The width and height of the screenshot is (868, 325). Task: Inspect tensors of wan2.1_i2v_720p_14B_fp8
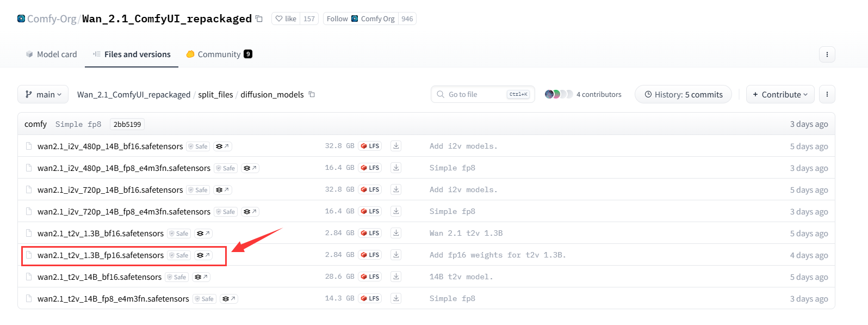tap(250, 211)
